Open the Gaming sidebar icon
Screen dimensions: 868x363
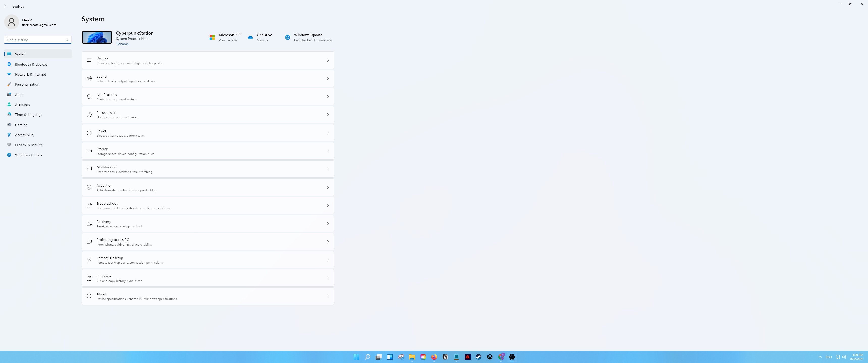[x=9, y=125]
